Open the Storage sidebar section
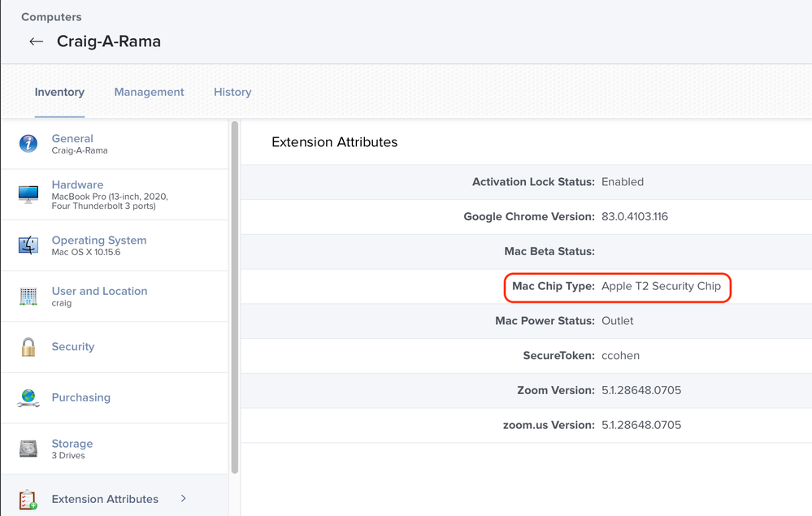This screenshot has width=812, height=516. pyautogui.click(x=115, y=449)
